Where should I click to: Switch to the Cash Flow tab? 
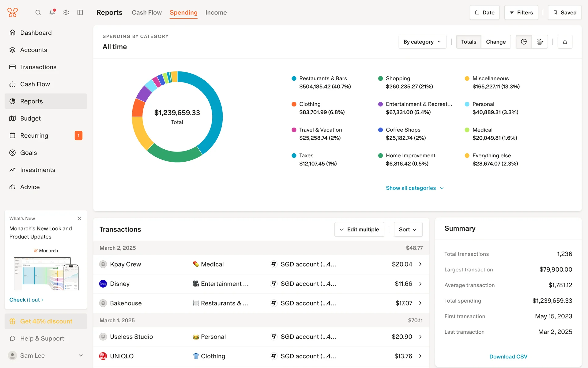(147, 13)
